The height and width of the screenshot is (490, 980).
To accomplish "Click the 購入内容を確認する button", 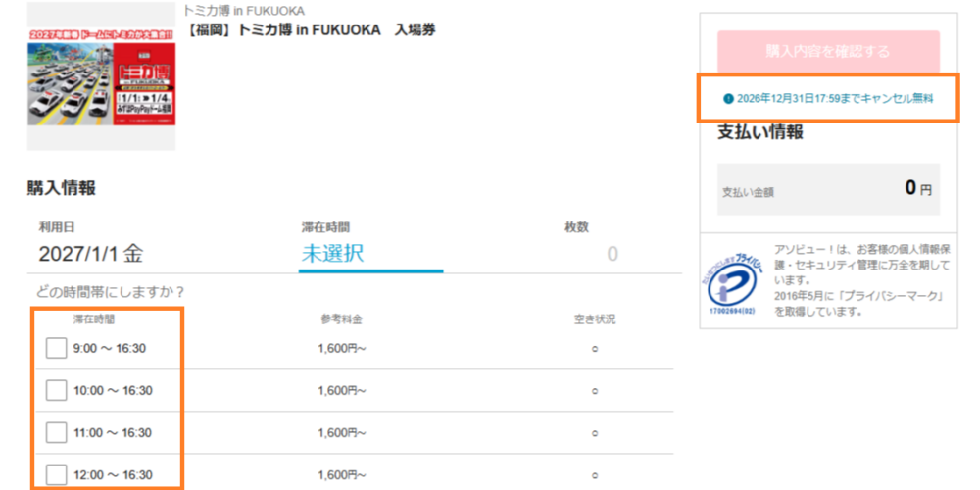I will click(x=828, y=51).
